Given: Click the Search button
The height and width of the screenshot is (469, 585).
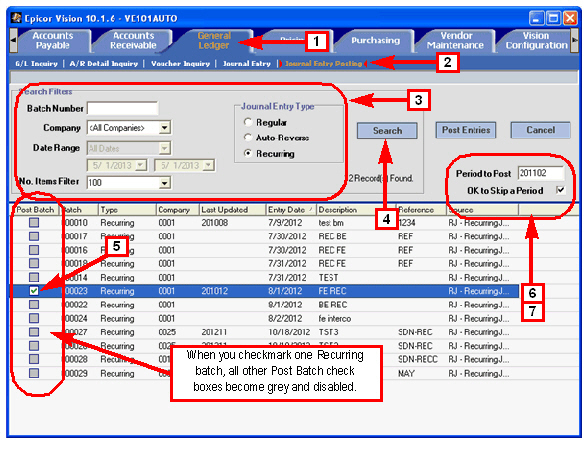Looking at the screenshot, I should [387, 131].
